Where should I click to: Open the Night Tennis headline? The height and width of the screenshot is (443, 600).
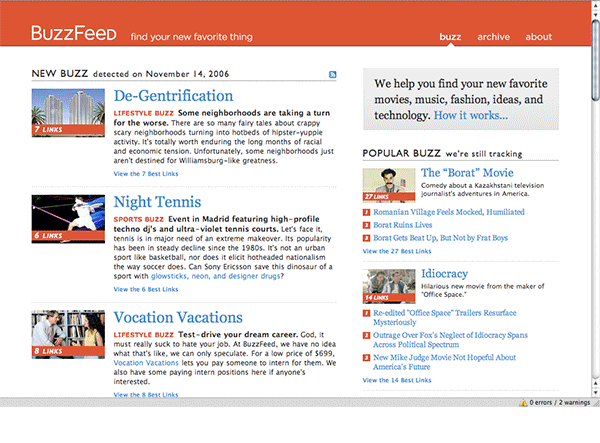(157, 202)
